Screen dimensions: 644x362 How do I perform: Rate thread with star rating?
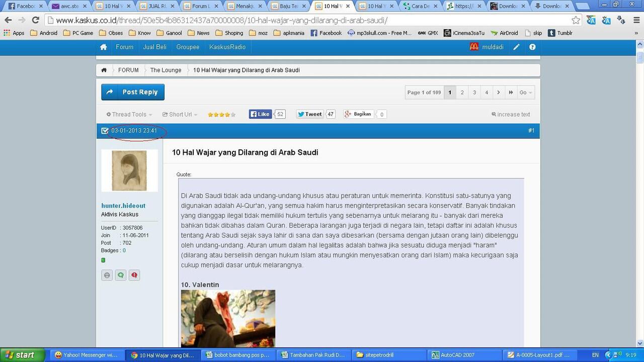click(222, 115)
